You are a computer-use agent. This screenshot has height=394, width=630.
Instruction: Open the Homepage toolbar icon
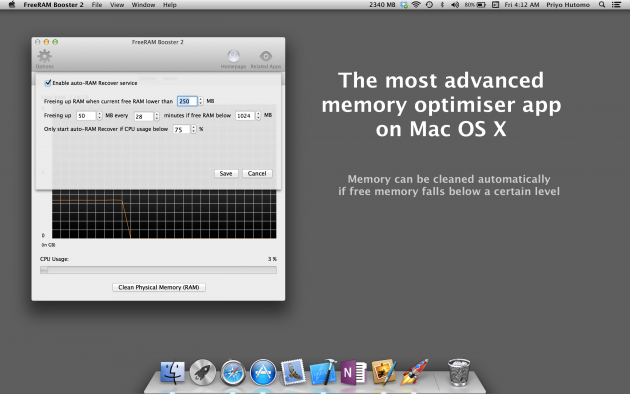click(233, 59)
